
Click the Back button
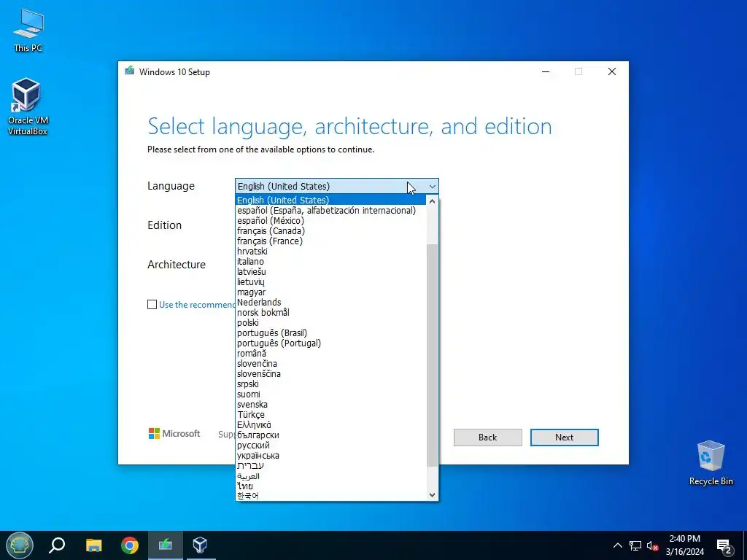487,437
